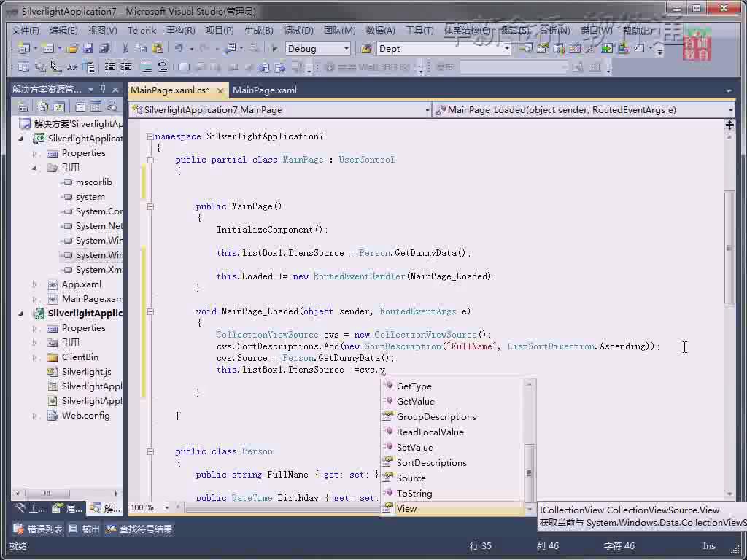The height and width of the screenshot is (560, 747).
Task: Click the New Project toolbar icon
Action: (23, 48)
